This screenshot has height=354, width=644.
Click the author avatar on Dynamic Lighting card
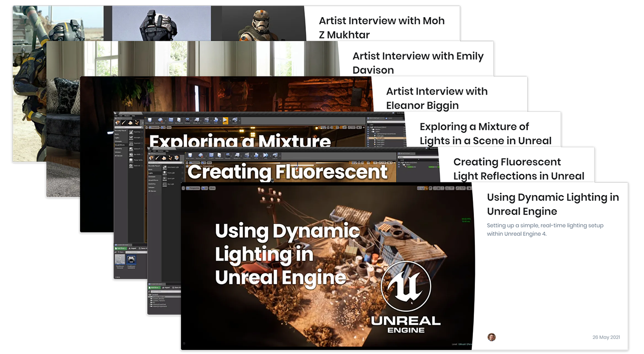pyautogui.click(x=492, y=337)
